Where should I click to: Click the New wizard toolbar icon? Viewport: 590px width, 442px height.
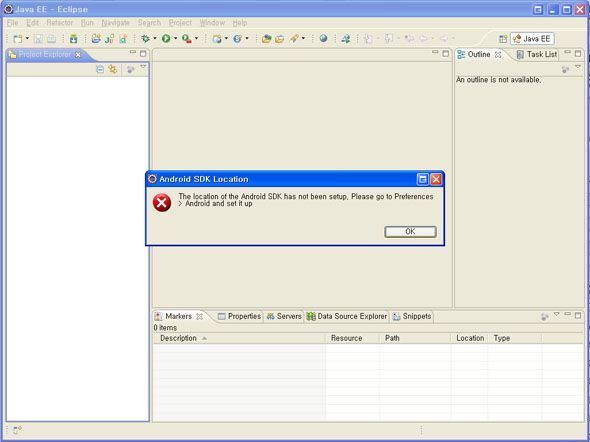coord(18,39)
